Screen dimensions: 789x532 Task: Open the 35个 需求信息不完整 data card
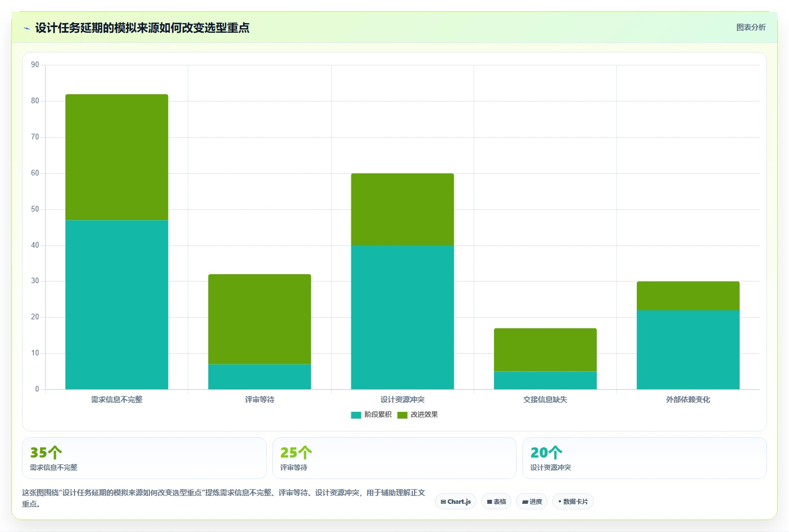pos(144,458)
